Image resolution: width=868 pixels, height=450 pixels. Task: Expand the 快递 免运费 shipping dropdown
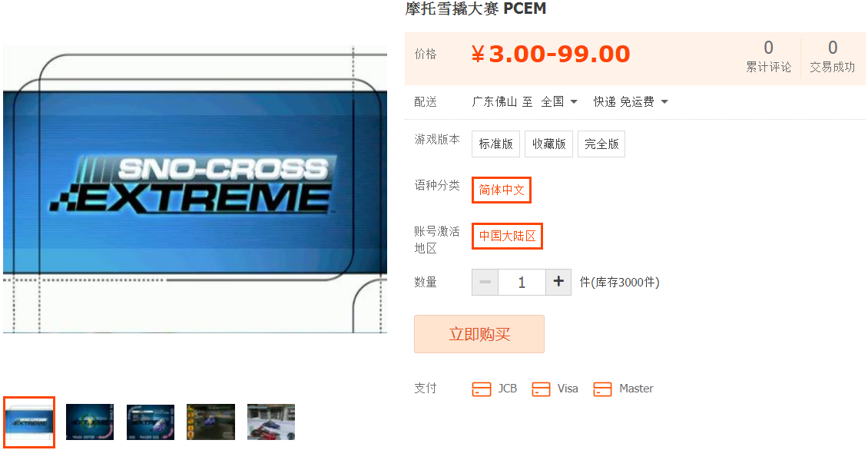click(631, 101)
